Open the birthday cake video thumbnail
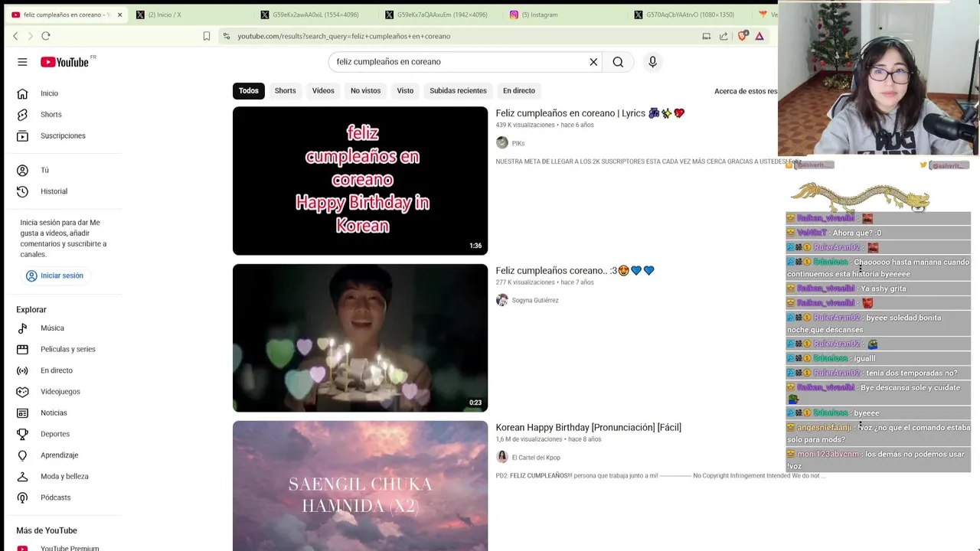980x551 pixels. pyautogui.click(x=360, y=338)
